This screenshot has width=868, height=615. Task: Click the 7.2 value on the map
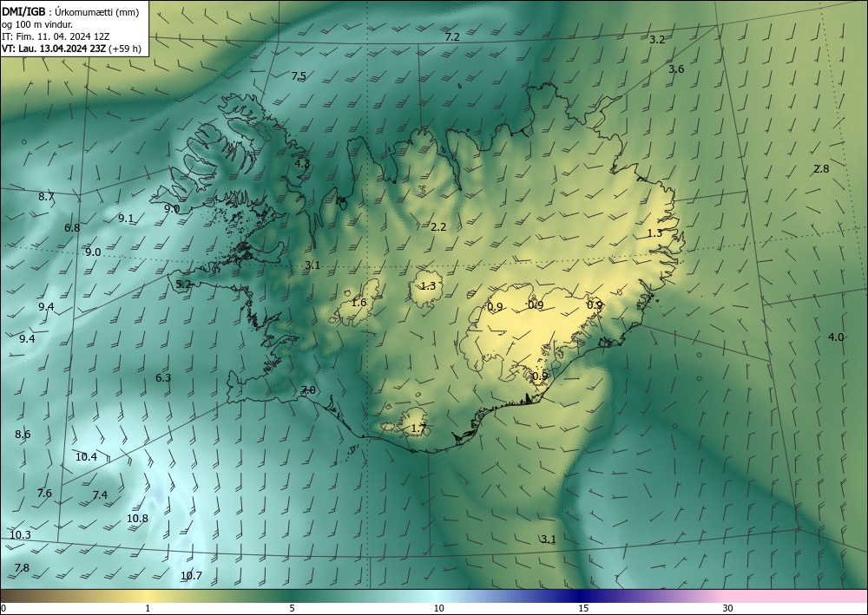point(452,37)
